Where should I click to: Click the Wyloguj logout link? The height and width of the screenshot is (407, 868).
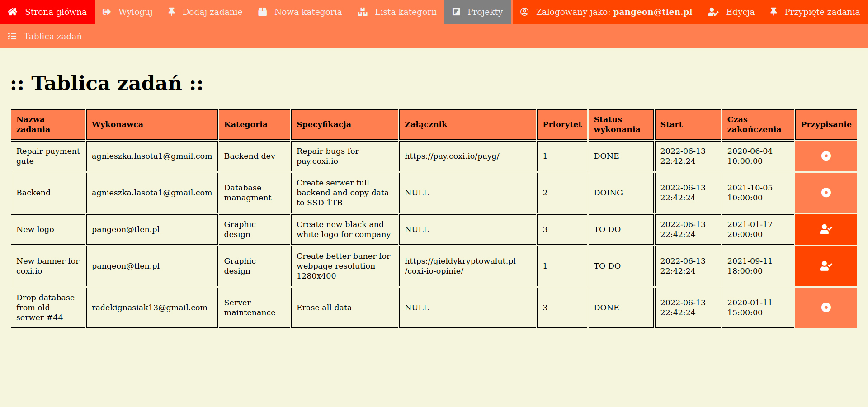click(x=127, y=12)
